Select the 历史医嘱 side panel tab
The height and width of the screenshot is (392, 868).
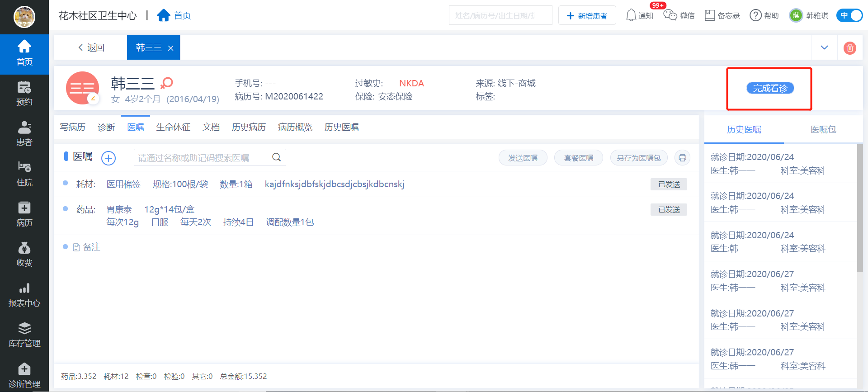pos(744,129)
